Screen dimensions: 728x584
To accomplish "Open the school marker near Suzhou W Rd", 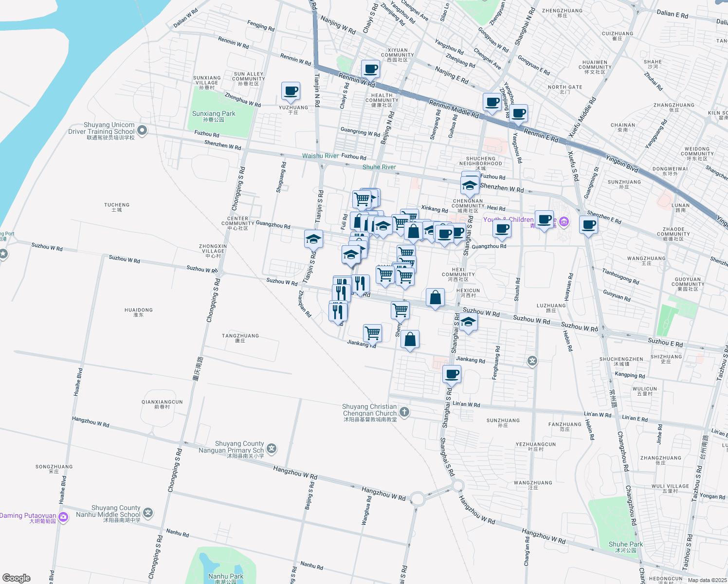I will click(x=468, y=321).
